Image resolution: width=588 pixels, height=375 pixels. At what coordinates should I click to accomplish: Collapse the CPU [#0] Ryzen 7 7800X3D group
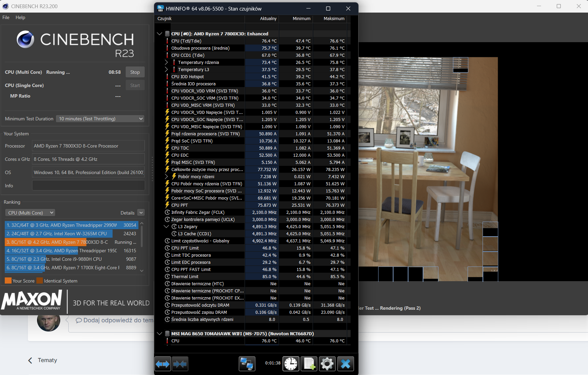click(159, 34)
